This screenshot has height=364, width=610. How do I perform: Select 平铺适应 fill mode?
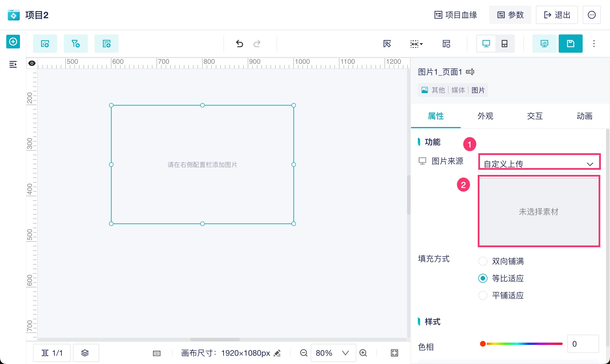point(483,295)
